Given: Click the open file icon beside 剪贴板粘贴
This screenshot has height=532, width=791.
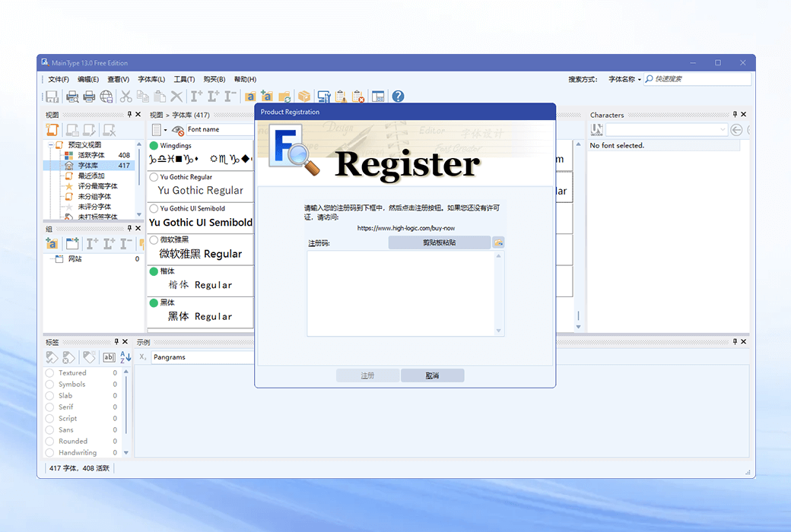Looking at the screenshot, I should pos(498,242).
